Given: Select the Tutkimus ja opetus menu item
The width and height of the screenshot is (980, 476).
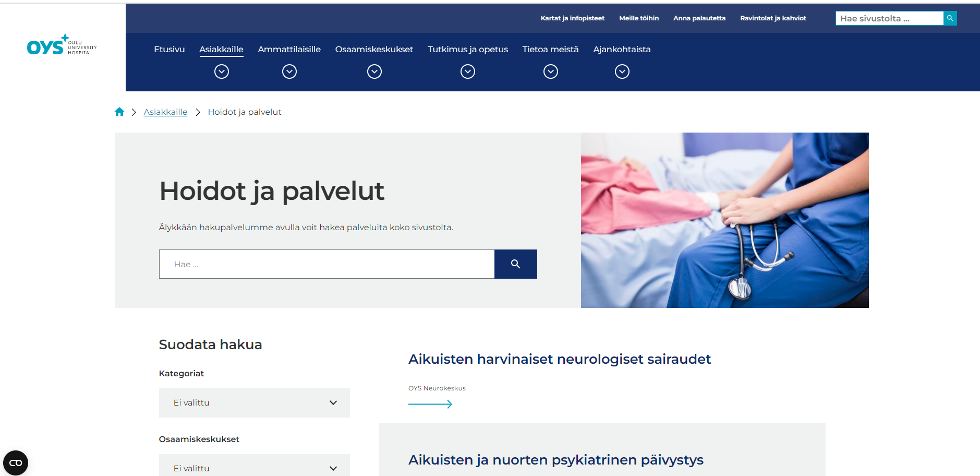Looking at the screenshot, I should (x=467, y=49).
